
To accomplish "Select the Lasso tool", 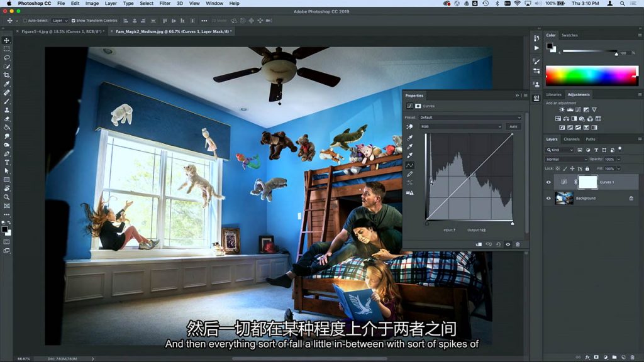I will tap(6, 57).
